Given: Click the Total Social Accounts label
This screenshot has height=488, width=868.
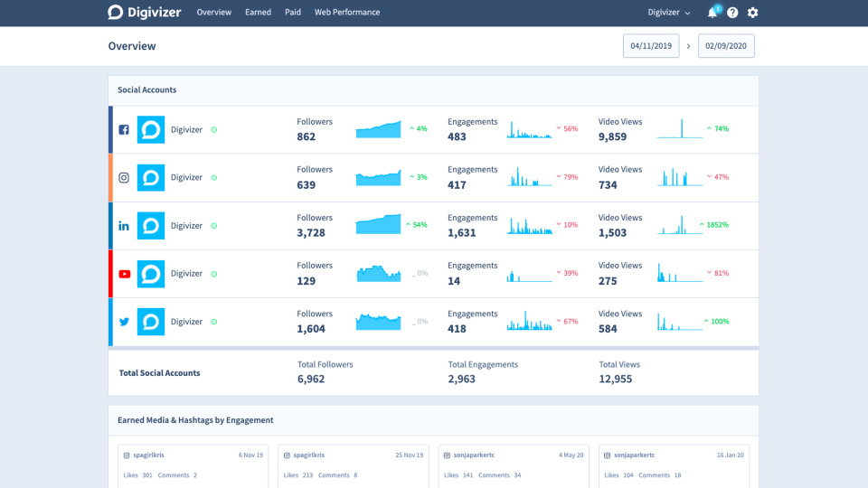Looking at the screenshot, I should click(159, 373).
